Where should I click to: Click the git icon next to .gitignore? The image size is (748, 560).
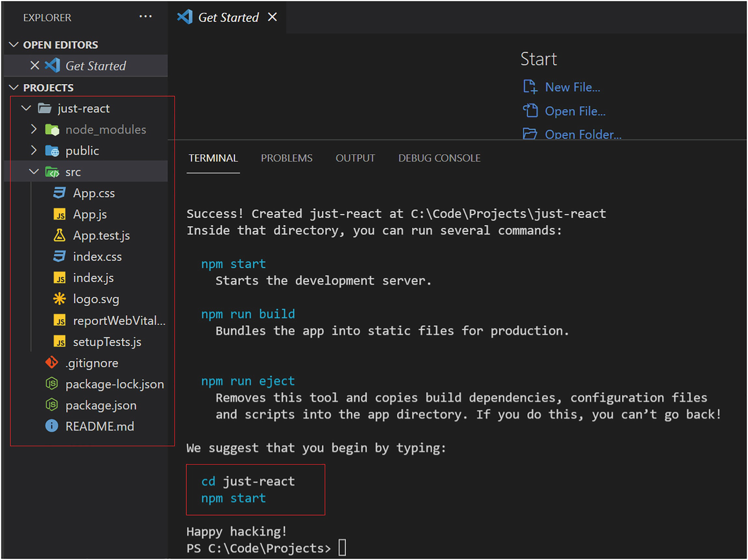tap(52, 363)
